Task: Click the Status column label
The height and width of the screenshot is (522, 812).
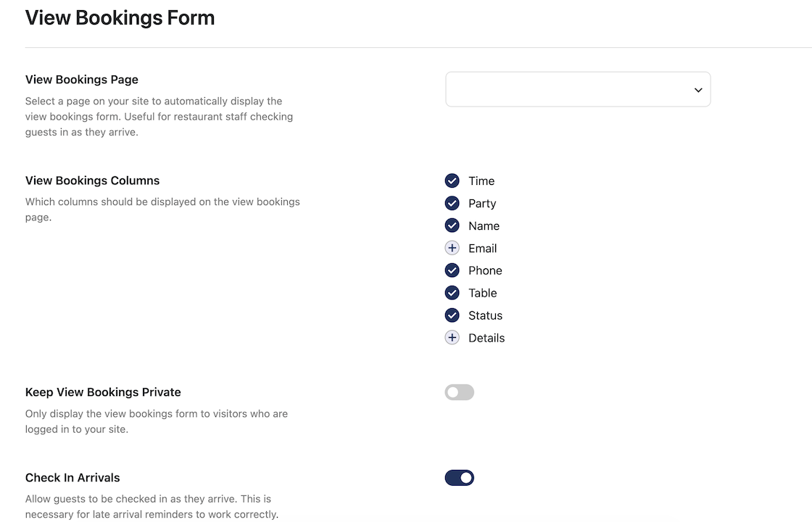Action: 485,316
